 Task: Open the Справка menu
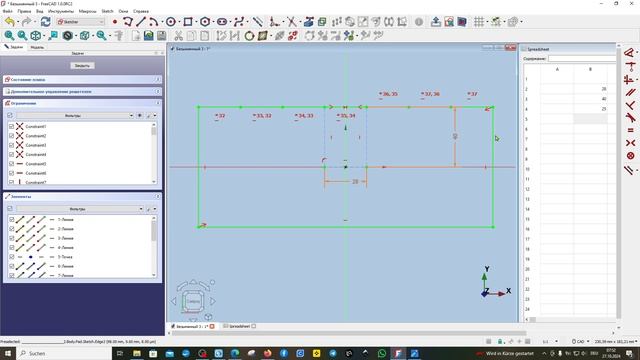[x=141, y=11]
